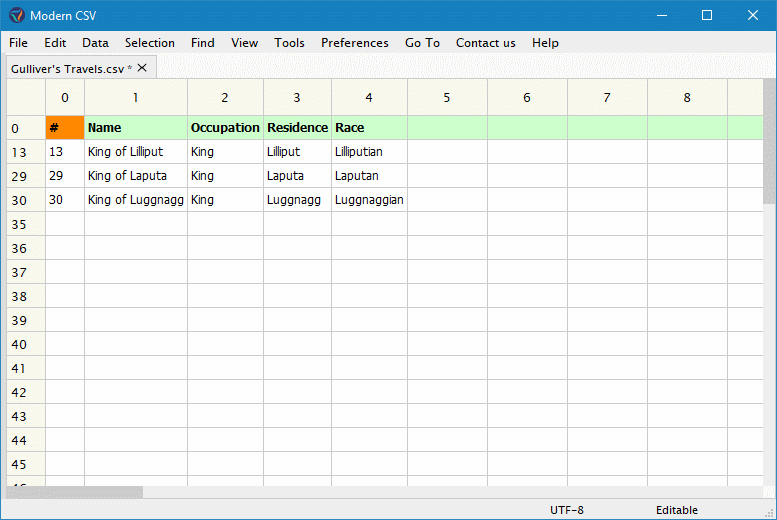Maximize the Modern CSV window
Screen dimensions: 777x520
point(707,15)
